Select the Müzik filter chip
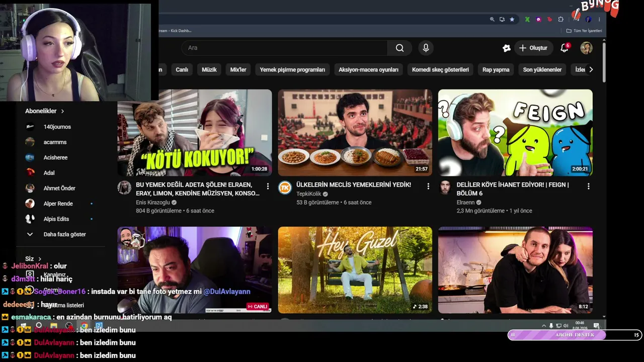 point(209,69)
